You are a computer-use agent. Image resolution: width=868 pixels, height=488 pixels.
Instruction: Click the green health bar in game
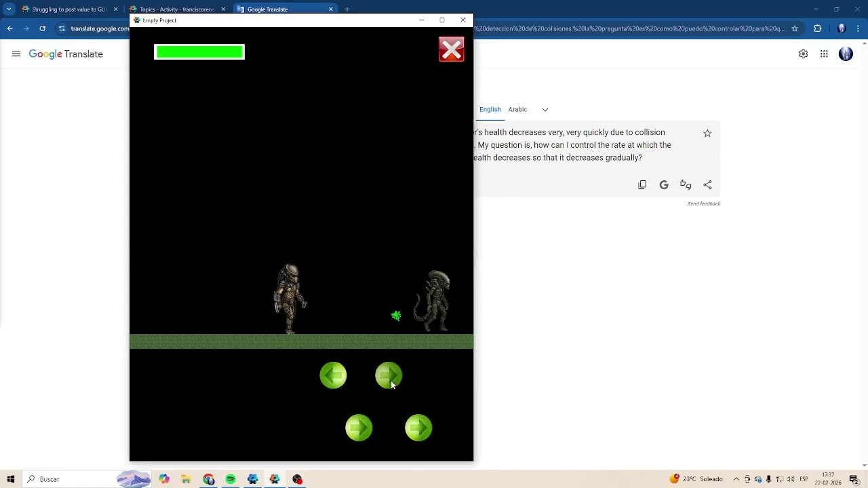[199, 52]
